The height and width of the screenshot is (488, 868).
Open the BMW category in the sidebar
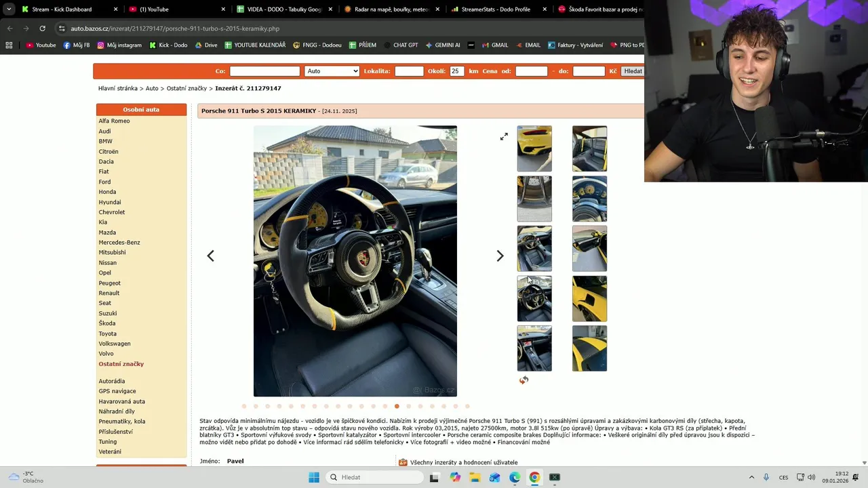[x=106, y=141]
